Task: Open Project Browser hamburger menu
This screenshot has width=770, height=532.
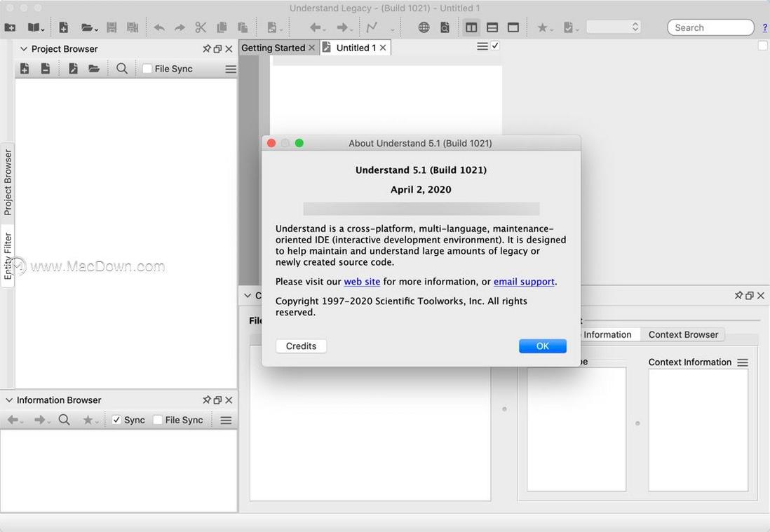Action: [x=230, y=69]
